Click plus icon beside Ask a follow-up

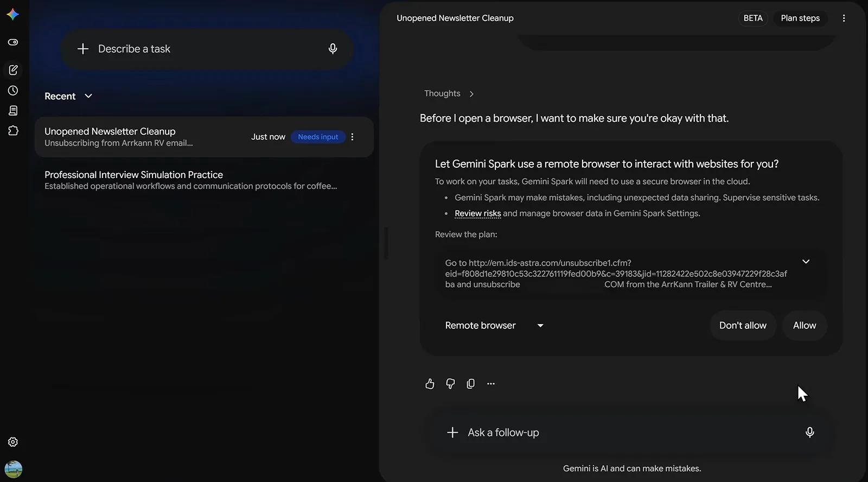452,433
